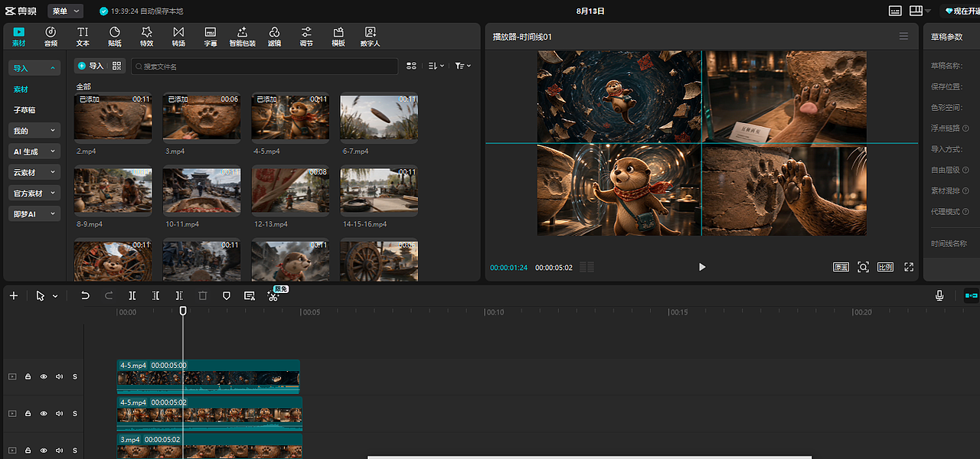
Task: Select the 2.mp4 media thumbnail
Action: [x=113, y=117]
